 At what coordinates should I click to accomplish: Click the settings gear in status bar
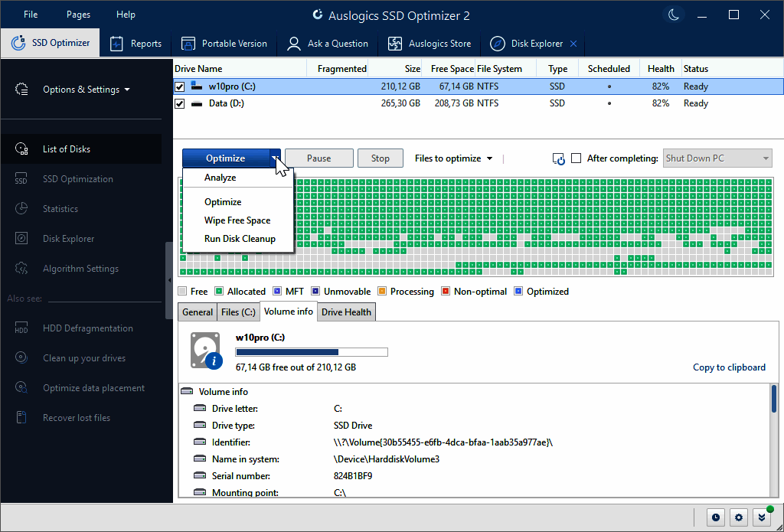[738, 517]
